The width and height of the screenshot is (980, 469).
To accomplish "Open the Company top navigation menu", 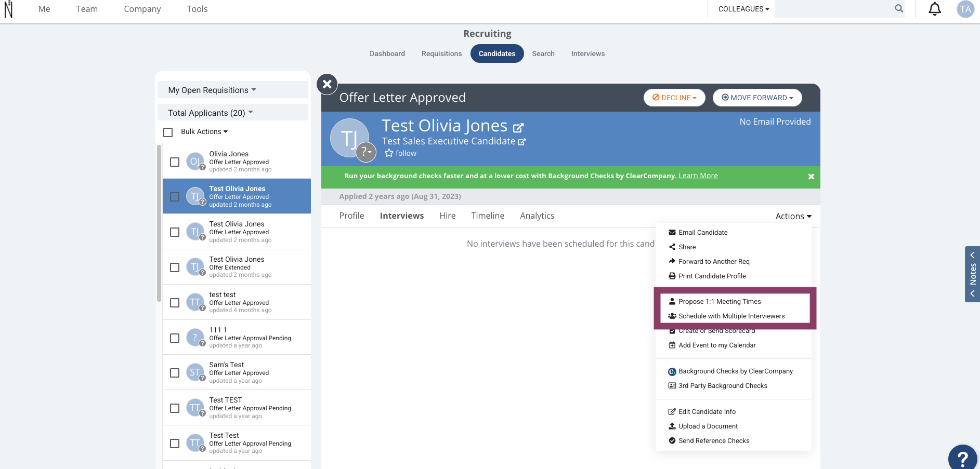I will tap(142, 9).
